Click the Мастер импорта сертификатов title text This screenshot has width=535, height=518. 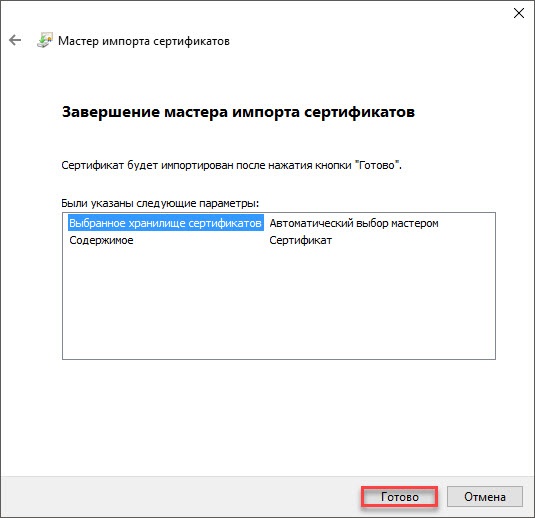[x=144, y=41]
